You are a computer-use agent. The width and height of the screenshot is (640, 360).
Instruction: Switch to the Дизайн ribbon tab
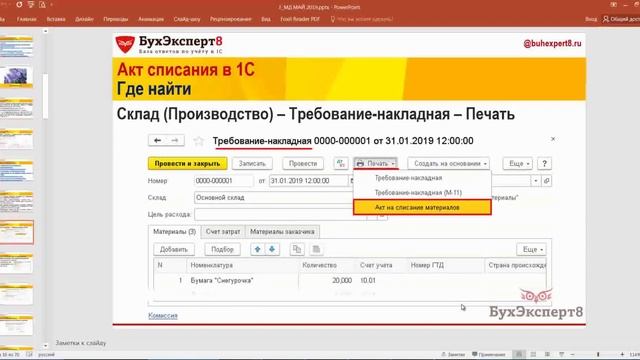click(x=84, y=19)
